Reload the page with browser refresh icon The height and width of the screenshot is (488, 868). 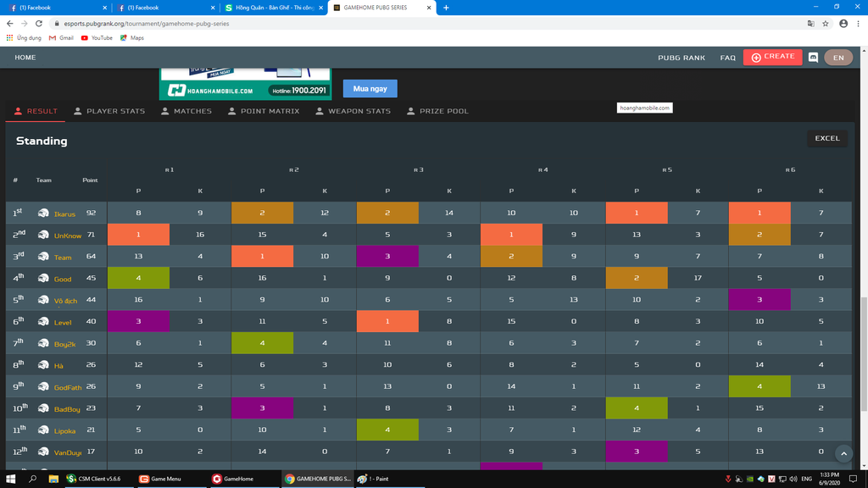click(39, 23)
